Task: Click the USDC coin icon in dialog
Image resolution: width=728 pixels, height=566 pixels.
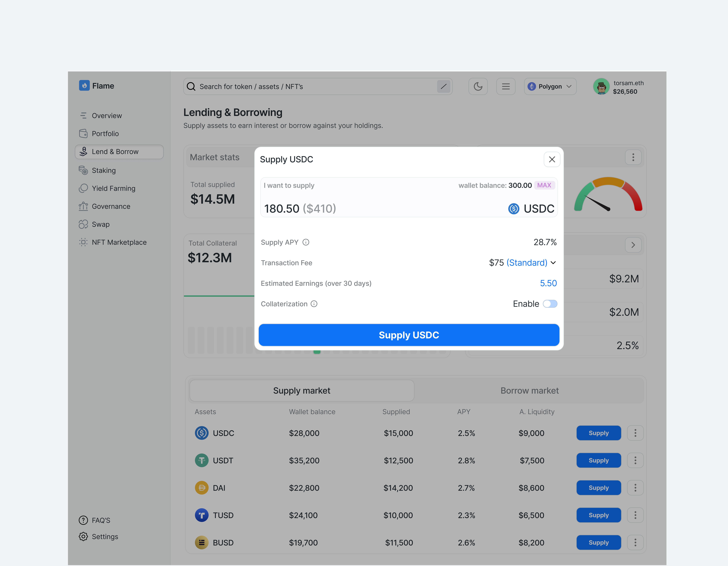Action: coord(514,209)
